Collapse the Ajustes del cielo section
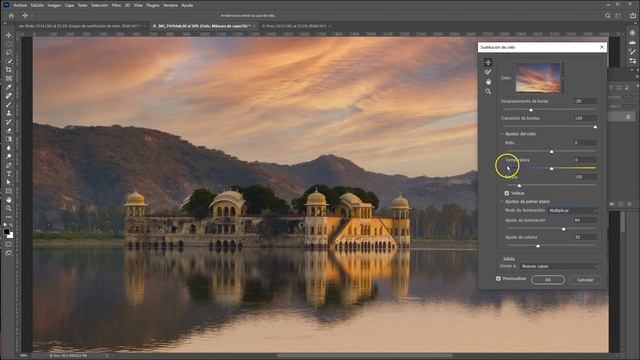640x360 pixels. pos(502,134)
